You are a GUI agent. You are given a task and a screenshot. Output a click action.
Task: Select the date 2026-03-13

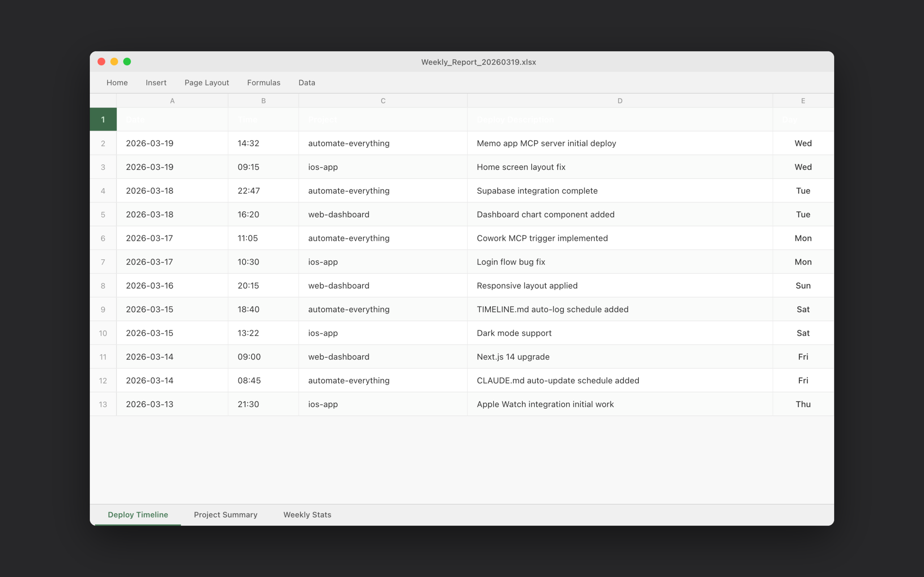pos(149,404)
